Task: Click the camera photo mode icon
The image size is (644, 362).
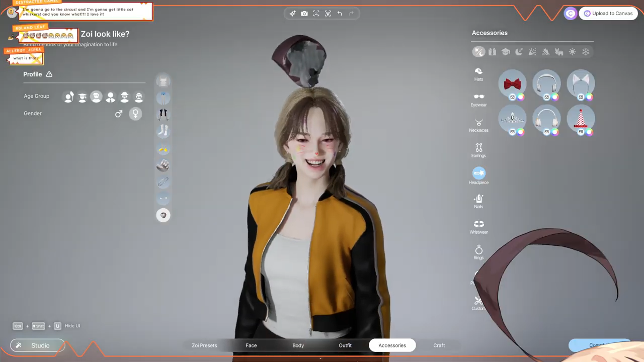Action: click(x=304, y=14)
